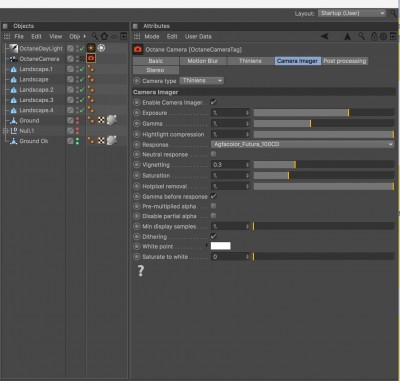This screenshot has height=381, width=400.
Task: Open the Objects panel File menu
Action: tap(19, 36)
